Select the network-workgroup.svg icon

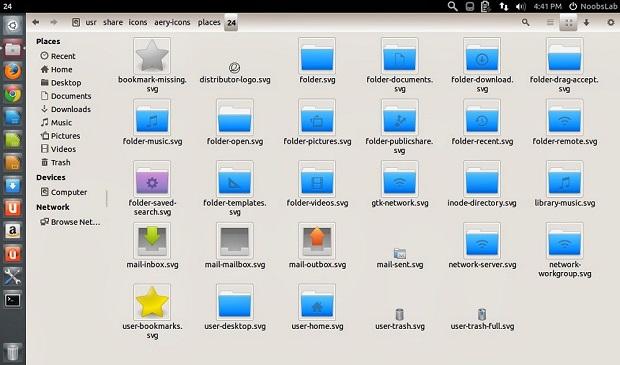coord(565,241)
